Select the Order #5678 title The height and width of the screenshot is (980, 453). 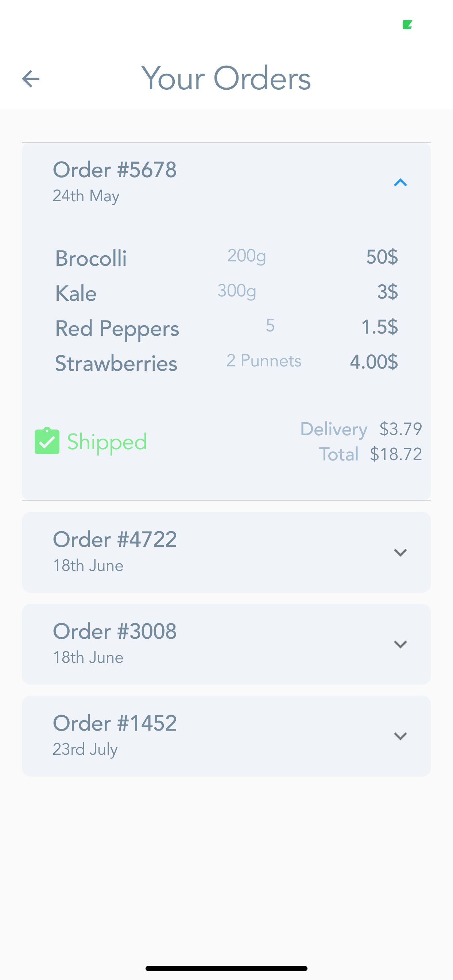[115, 170]
